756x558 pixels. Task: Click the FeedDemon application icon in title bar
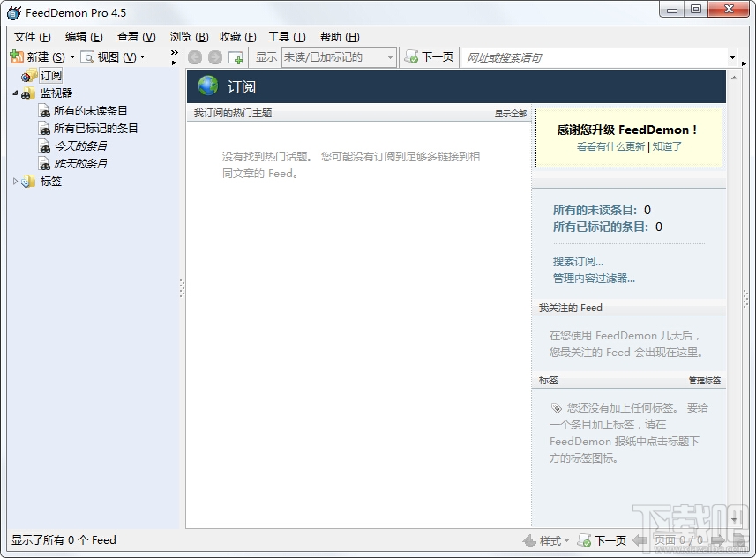(x=14, y=12)
